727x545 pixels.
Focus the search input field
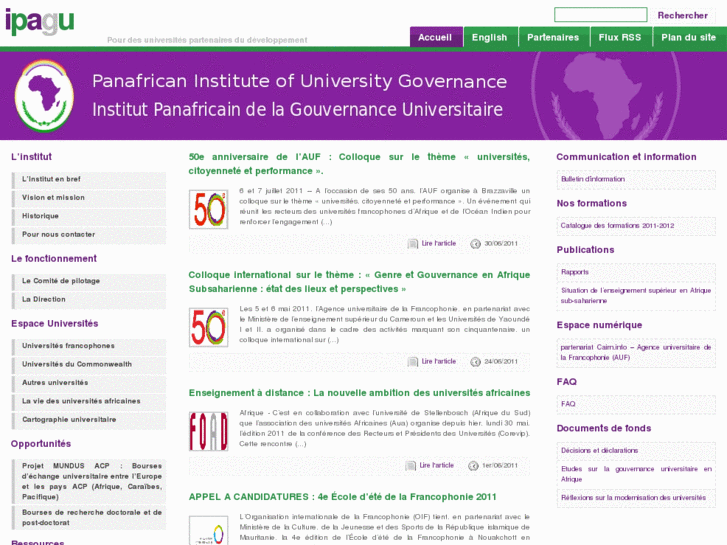600,15
